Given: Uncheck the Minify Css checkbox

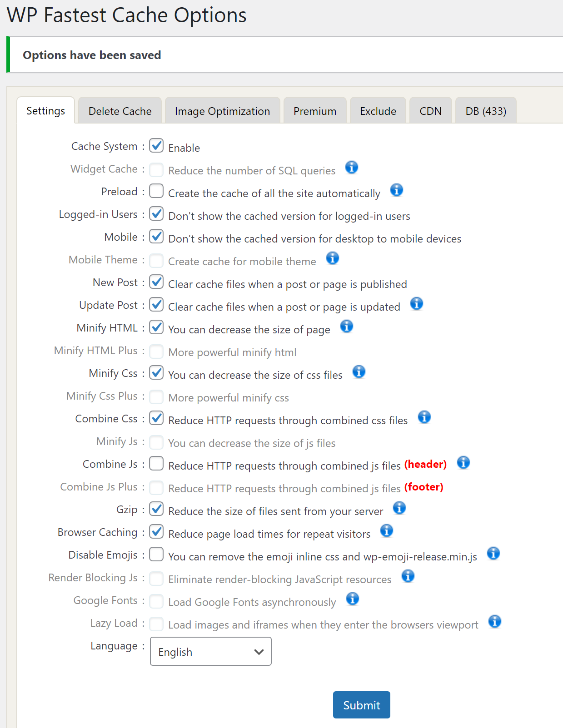Looking at the screenshot, I should click(x=156, y=372).
